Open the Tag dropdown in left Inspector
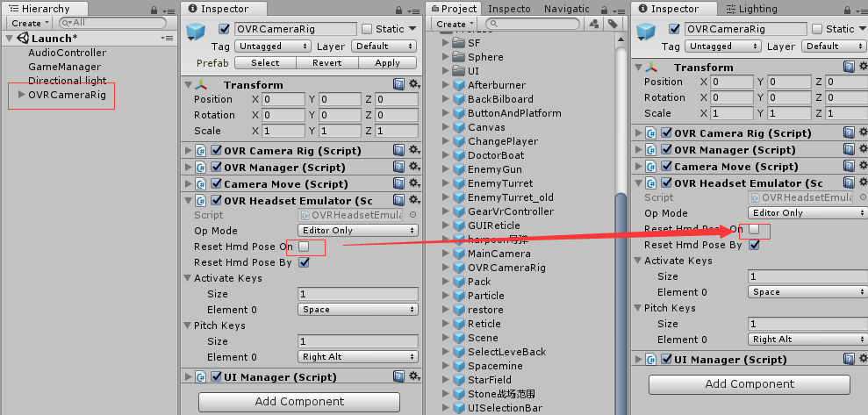 273,46
